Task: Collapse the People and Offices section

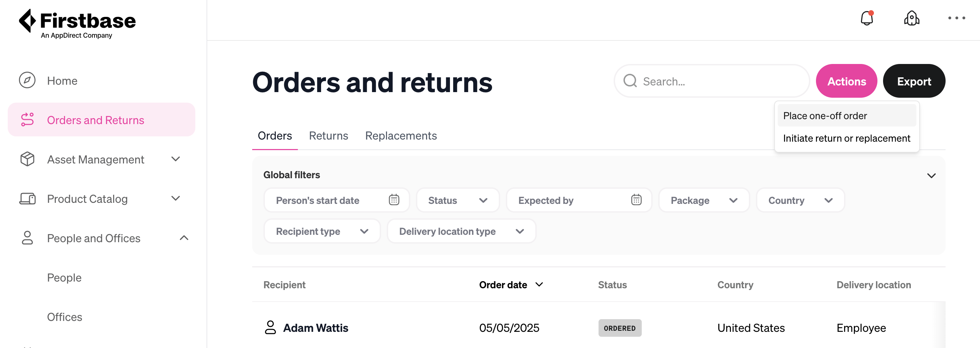Action: pos(184,238)
